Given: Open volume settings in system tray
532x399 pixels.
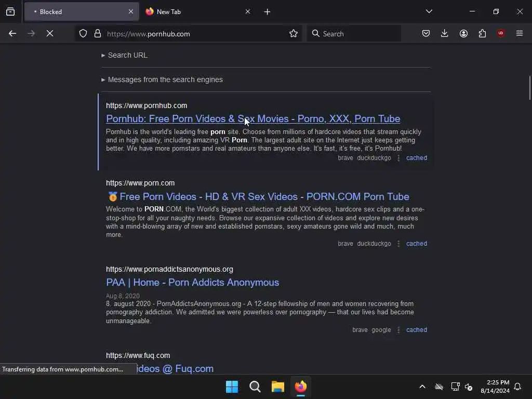Looking at the screenshot, I should 469,387.
